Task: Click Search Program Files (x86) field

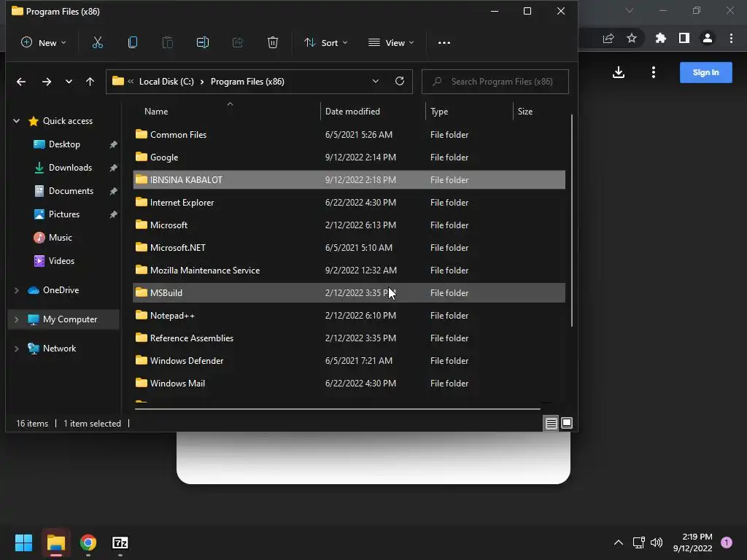Action: [x=495, y=82]
